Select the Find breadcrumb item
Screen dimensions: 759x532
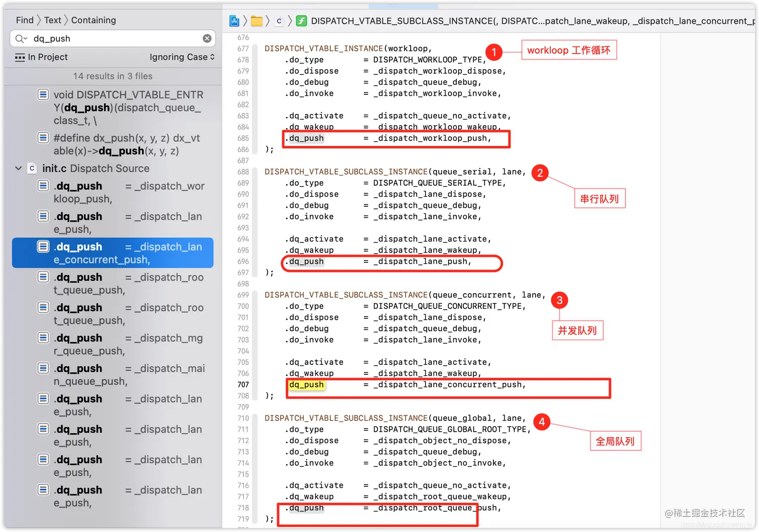(25, 20)
